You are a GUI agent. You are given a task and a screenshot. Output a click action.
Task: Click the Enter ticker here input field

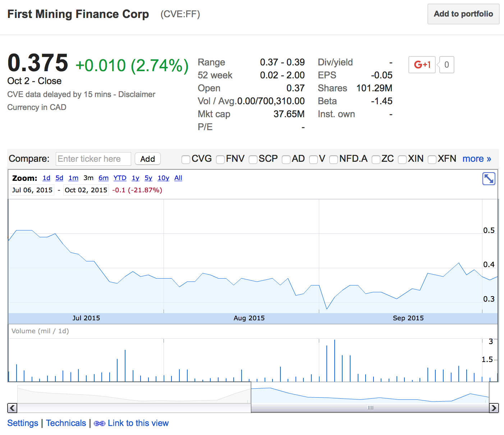click(93, 159)
